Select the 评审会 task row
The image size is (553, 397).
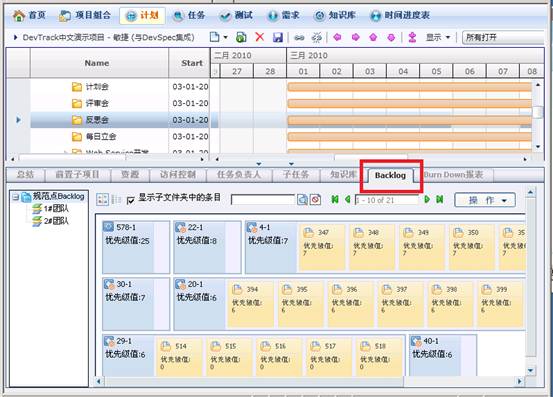(x=120, y=103)
